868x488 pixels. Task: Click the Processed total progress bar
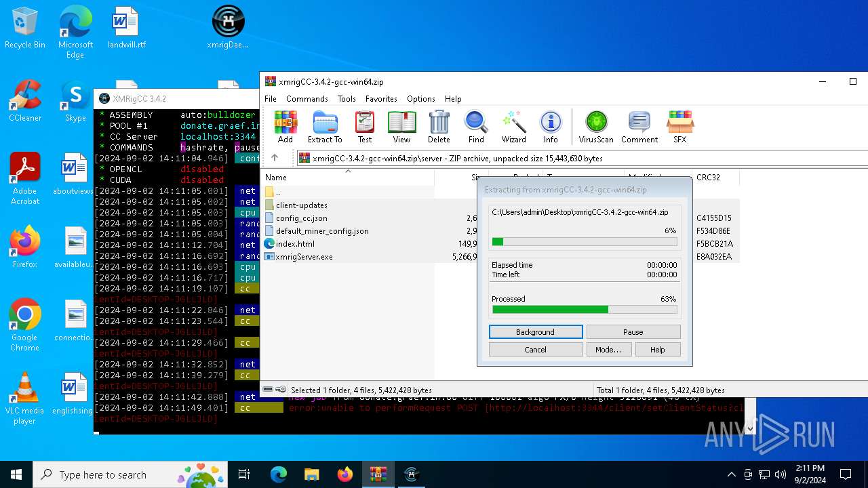585,310
